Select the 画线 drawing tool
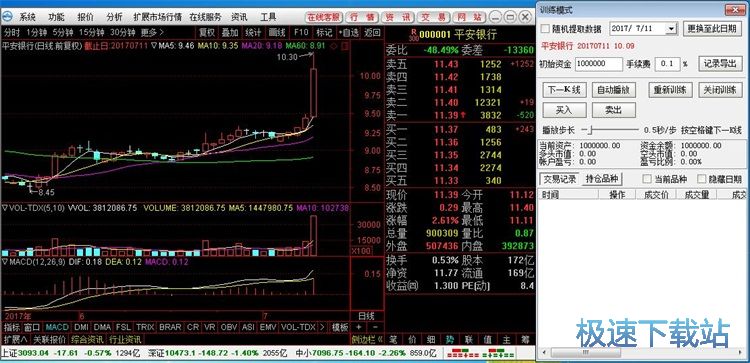750x363 pixels. click(276, 33)
